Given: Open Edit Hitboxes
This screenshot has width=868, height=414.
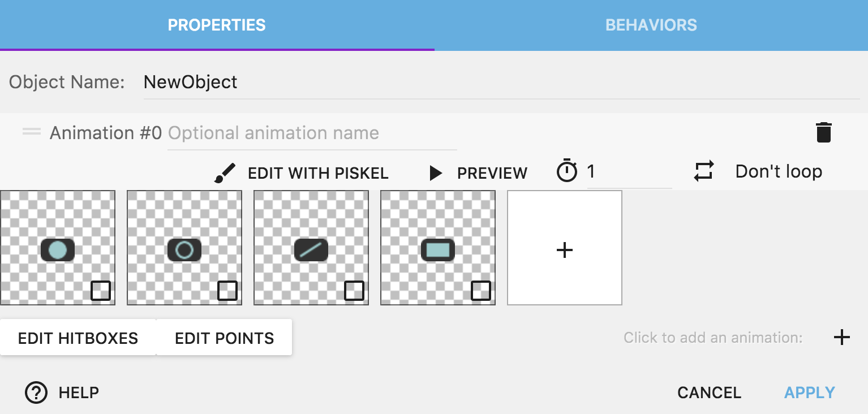Looking at the screenshot, I should (78, 337).
